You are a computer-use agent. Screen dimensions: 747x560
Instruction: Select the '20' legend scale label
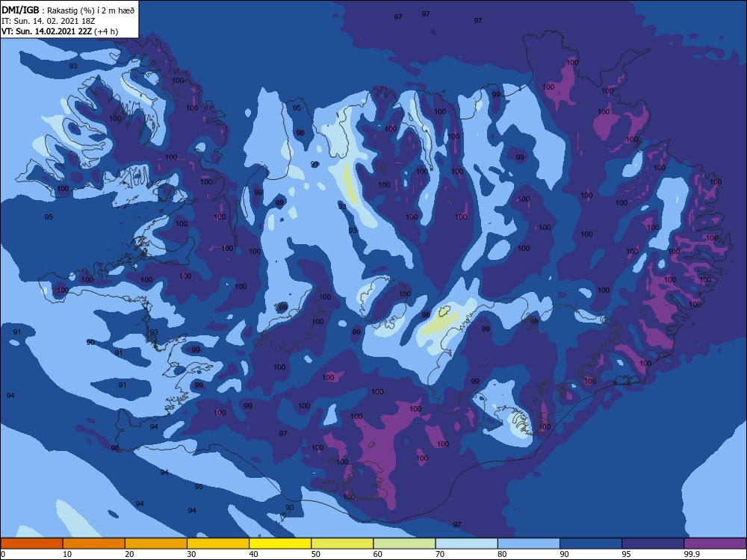click(129, 554)
